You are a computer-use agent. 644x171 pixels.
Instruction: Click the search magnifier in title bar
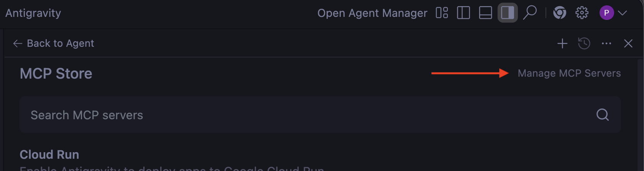coord(530,12)
